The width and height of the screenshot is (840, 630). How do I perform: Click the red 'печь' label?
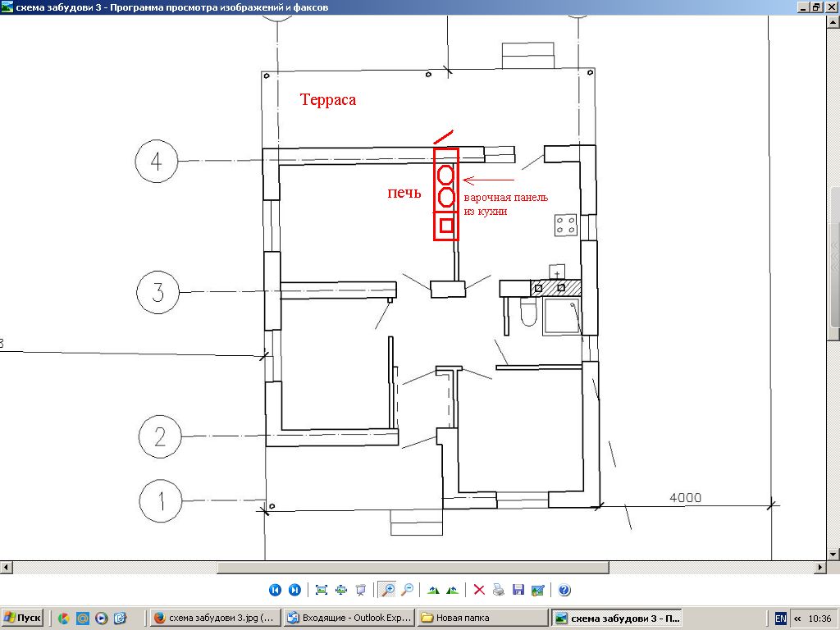coord(404,192)
